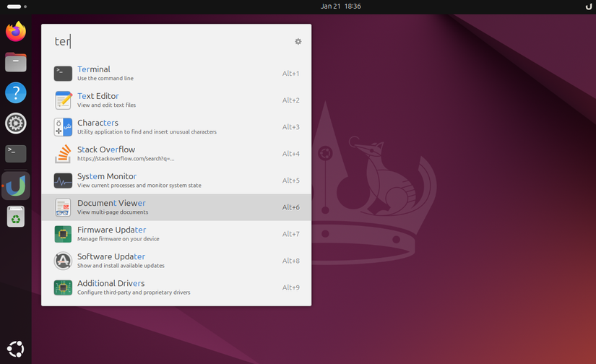Open the Activities workspace indicator
Image resolution: width=596 pixels, height=364 pixels.
[x=17, y=6]
